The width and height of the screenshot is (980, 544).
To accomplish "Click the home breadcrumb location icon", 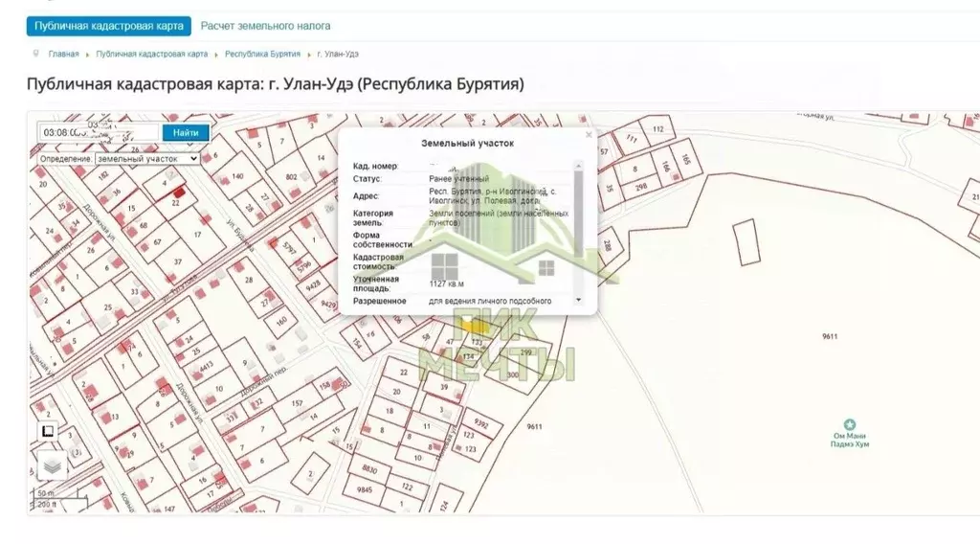I will (x=36, y=54).
